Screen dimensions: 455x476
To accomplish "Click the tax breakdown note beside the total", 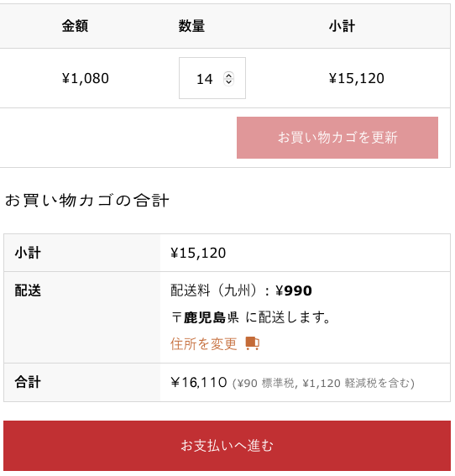I will [323, 383].
